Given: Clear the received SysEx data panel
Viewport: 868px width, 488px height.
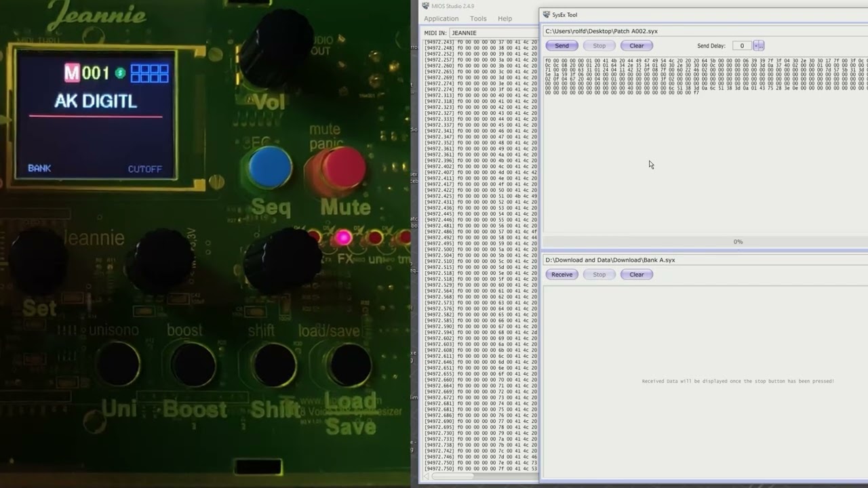Looking at the screenshot, I should (x=636, y=274).
